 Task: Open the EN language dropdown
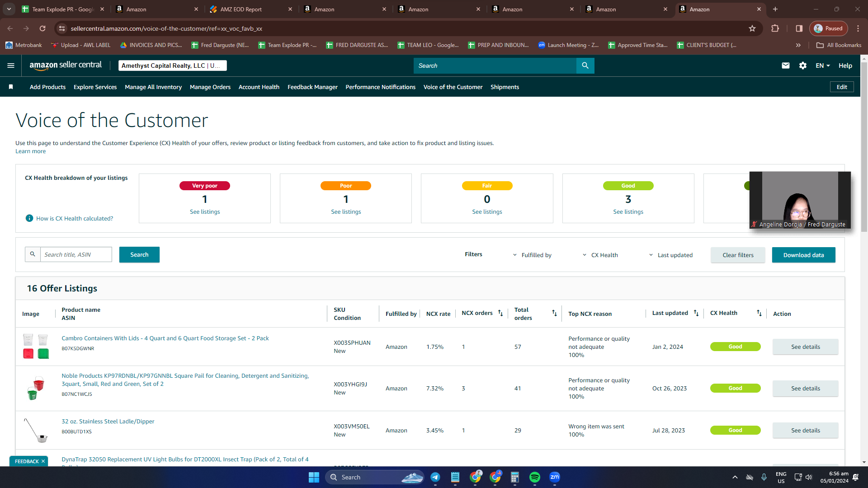click(x=823, y=66)
